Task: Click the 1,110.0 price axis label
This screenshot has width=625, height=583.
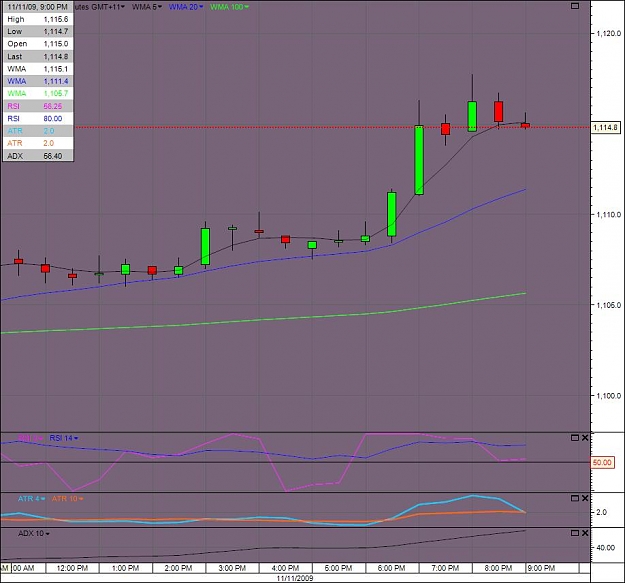Action: [609, 214]
